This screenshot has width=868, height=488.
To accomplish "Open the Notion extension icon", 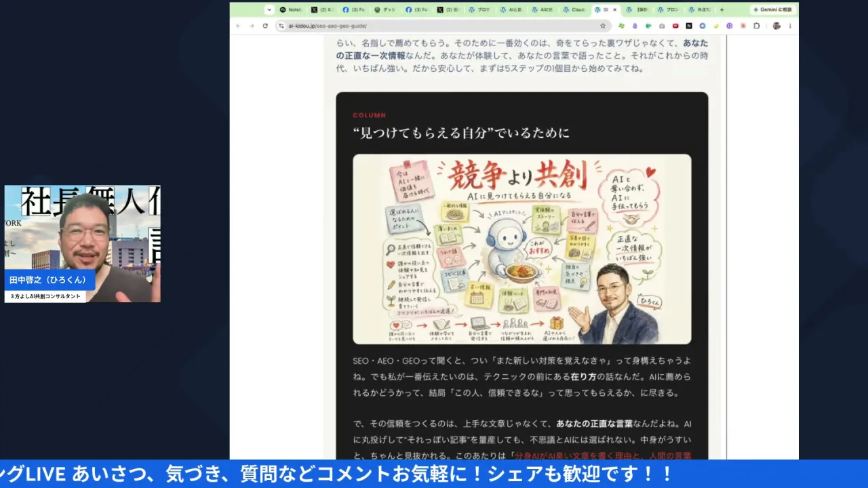I will pos(689,26).
